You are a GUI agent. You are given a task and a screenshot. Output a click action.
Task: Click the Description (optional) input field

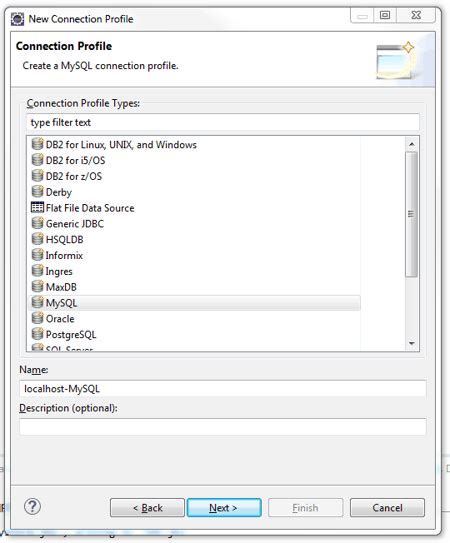223,426
